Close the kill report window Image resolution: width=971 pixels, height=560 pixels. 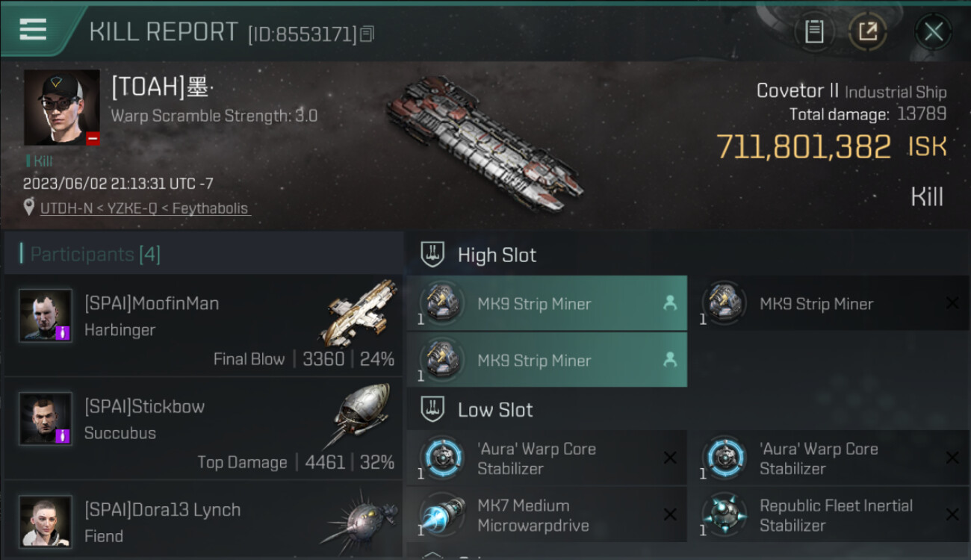click(x=934, y=31)
